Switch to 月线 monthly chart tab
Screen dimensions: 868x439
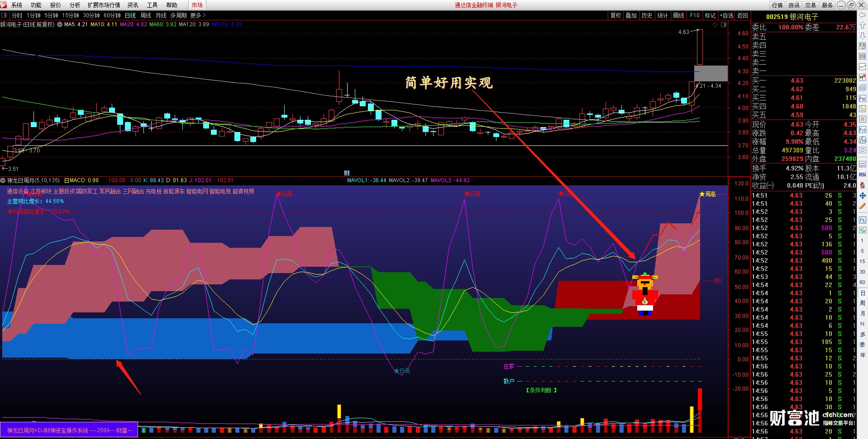(x=161, y=15)
